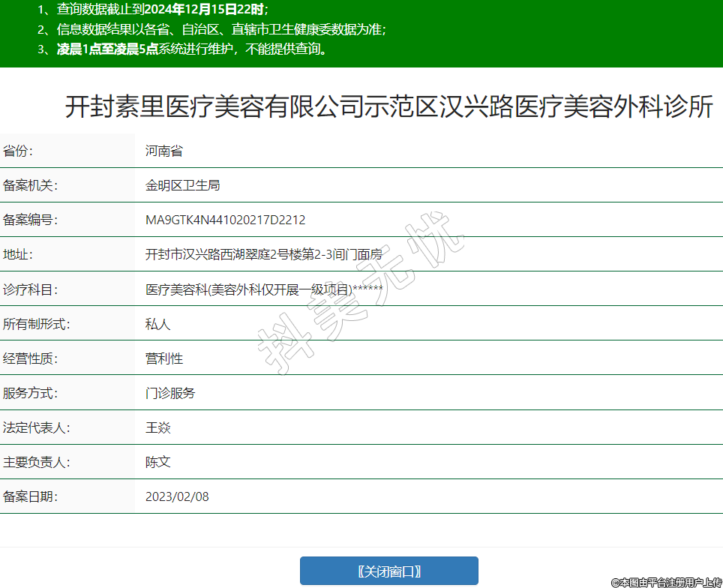Screen dimensions: 723x588
Task: Click the legal representative name 王焱
Action: coord(158,427)
